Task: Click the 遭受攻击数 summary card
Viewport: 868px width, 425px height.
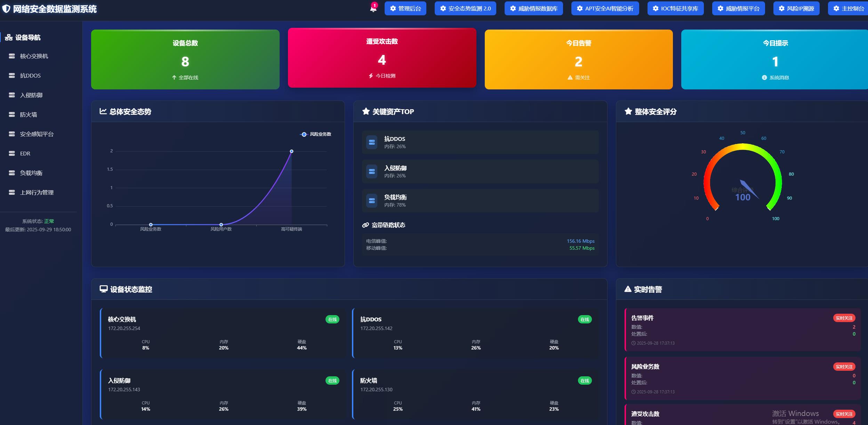Action: (x=382, y=58)
